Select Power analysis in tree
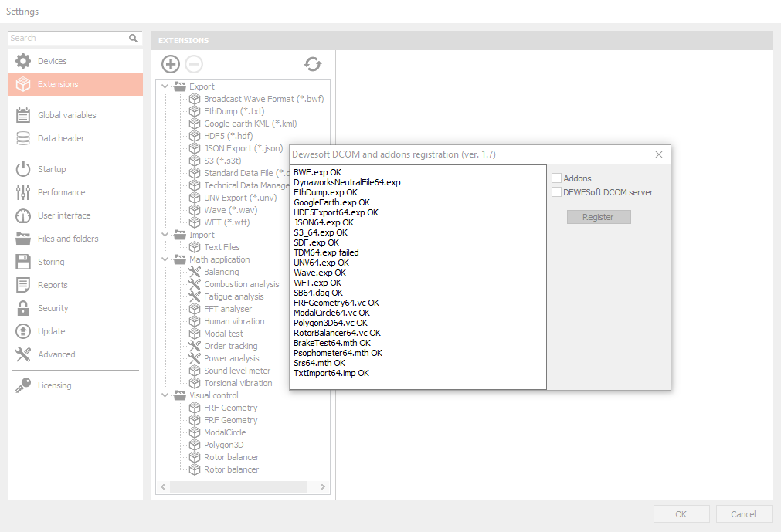Screen dimensions: 781x532 click(232, 358)
